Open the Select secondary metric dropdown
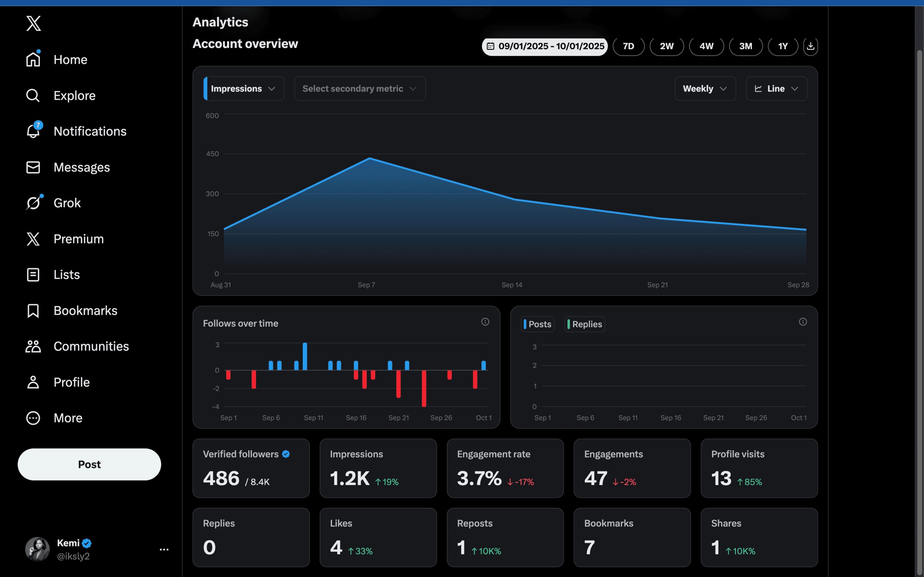The width and height of the screenshot is (924, 577). (x=359, y=88)
